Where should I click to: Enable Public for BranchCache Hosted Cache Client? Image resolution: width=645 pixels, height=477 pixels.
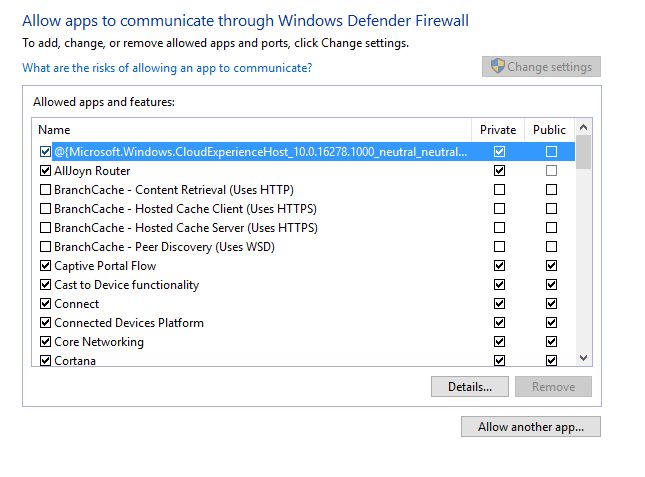[x=551, y=208]
